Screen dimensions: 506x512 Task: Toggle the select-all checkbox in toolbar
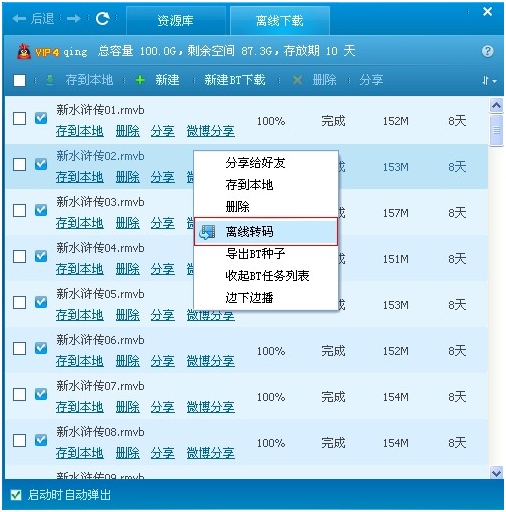click(x=19, y=80)
